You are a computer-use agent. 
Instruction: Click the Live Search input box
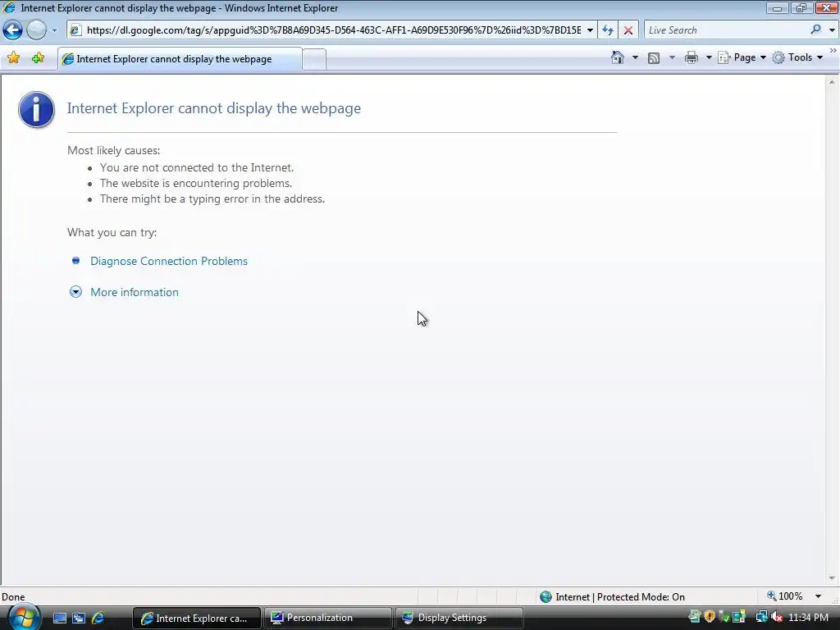click(726, 30)
